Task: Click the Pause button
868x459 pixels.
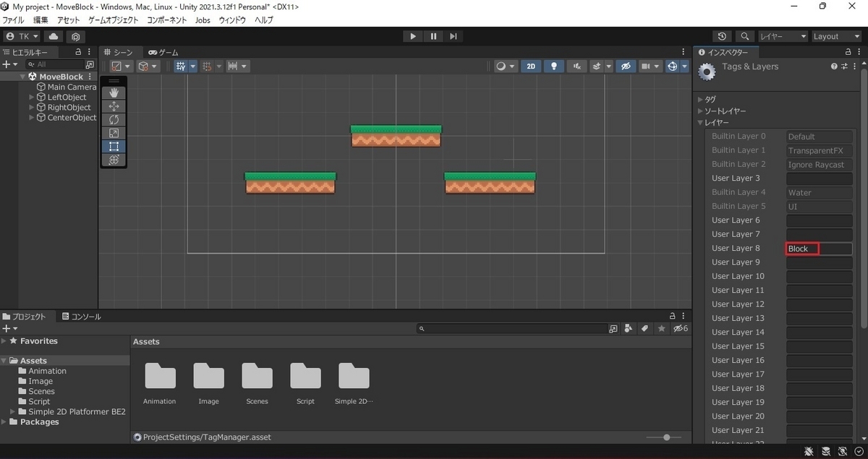Action: click(433, 36)
